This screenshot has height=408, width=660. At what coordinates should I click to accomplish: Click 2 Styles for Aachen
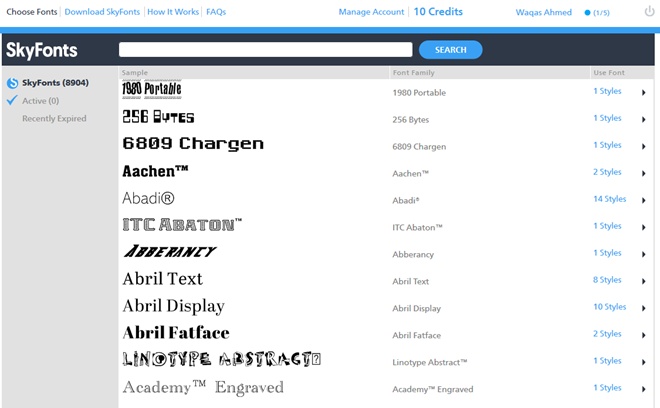click(x=607, y=172)
